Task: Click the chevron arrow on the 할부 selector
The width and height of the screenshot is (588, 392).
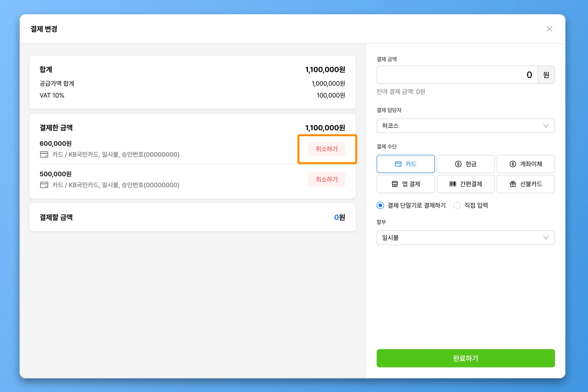Action: (546, 238)
